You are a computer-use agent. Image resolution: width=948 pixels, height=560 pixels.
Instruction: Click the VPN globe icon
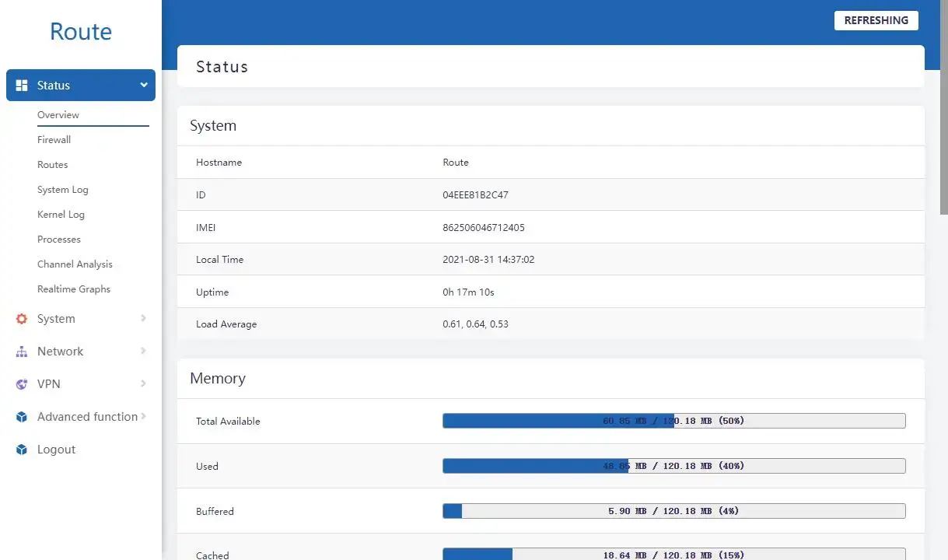(22, 384)
